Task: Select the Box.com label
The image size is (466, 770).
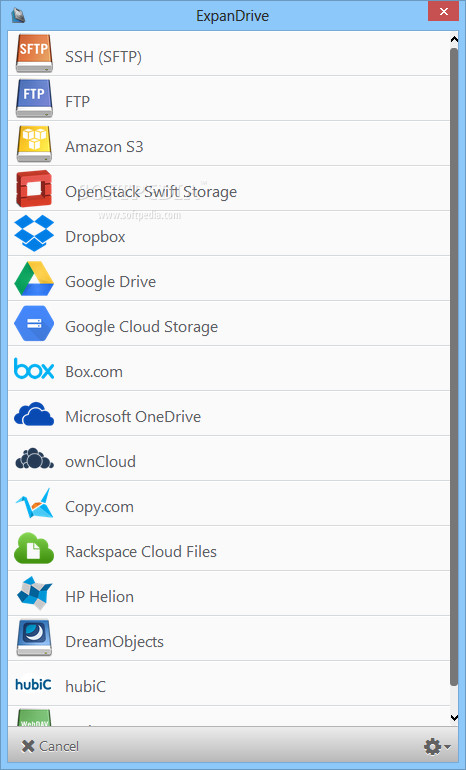Action: pyautogui.click(x=94, y=372)
